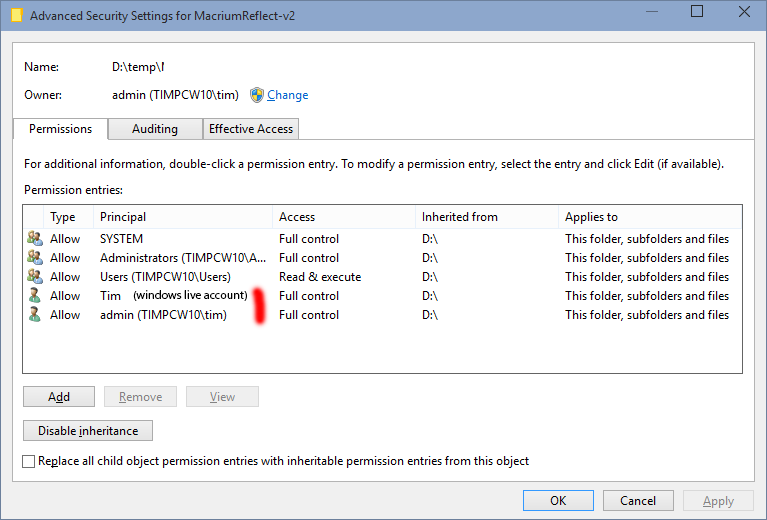Click the Users group entry icon
This screenshot has height=520, width=767.
tap(35, 276)
